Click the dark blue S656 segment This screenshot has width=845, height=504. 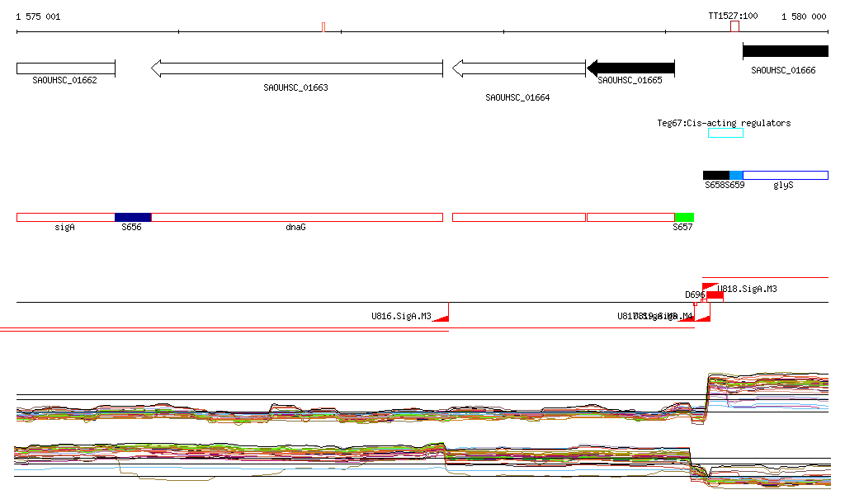(133, 218)
